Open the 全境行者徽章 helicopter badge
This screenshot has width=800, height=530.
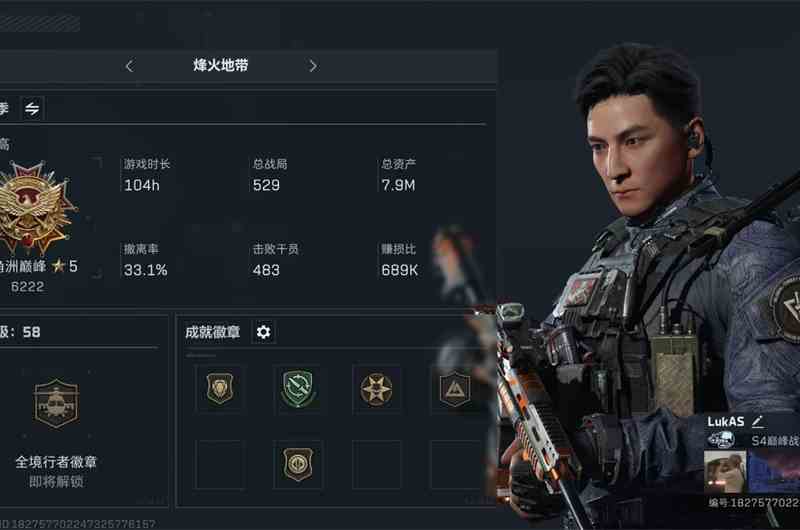(x=56, y=403)
